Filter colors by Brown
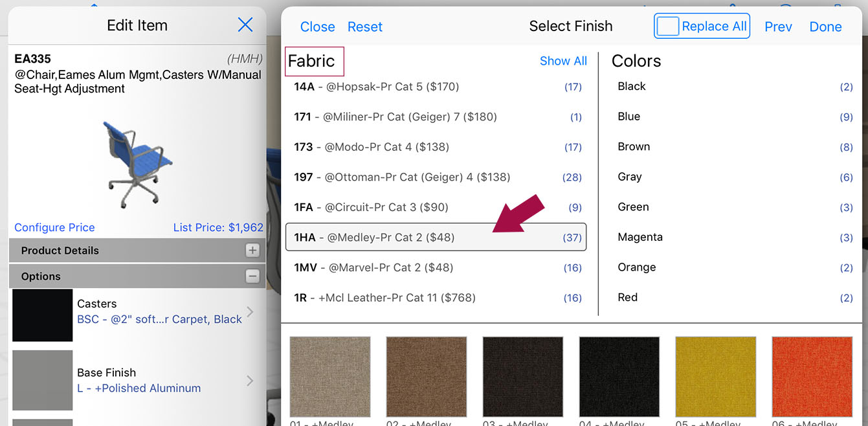Image resolution: width=868 pixels, height=426 pixels. [735, 147]
